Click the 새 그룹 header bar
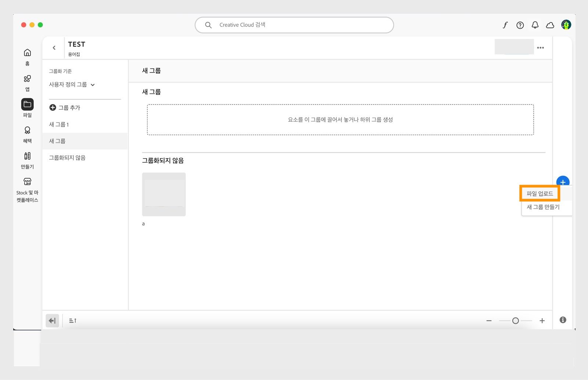The width and height of the screenshot is (588, 380). coord(340,71)
